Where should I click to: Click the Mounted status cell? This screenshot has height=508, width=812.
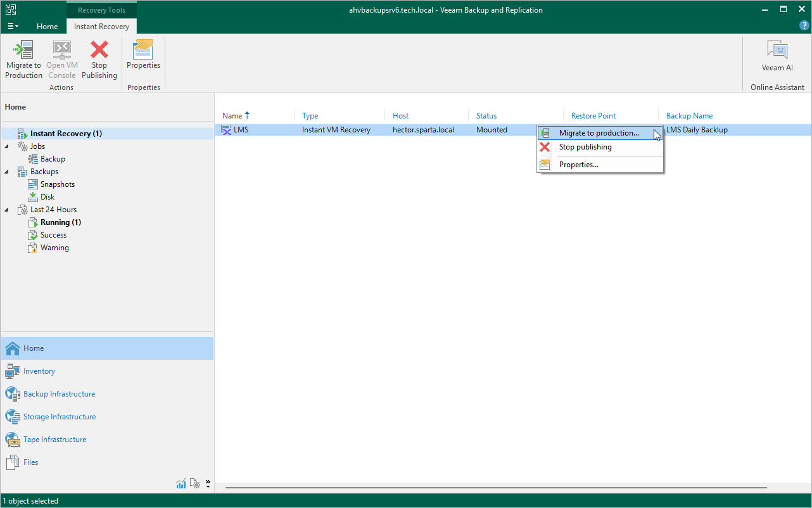(x=492, y=130)
